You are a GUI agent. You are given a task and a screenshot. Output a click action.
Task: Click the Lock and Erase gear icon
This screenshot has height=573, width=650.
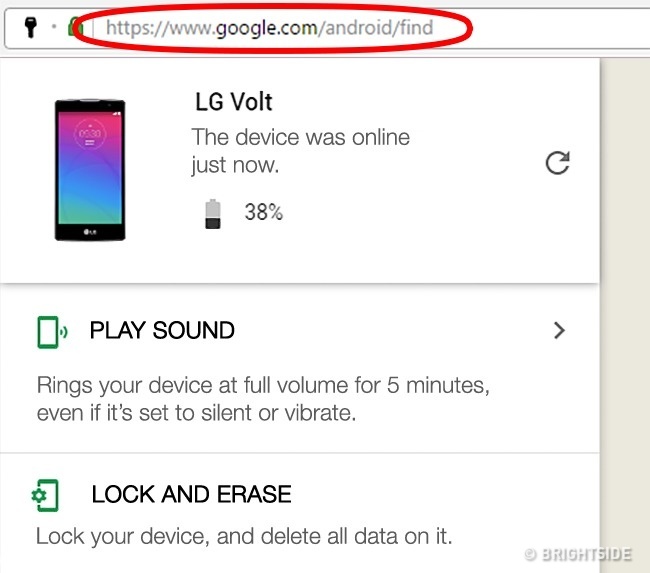(45, 495)
